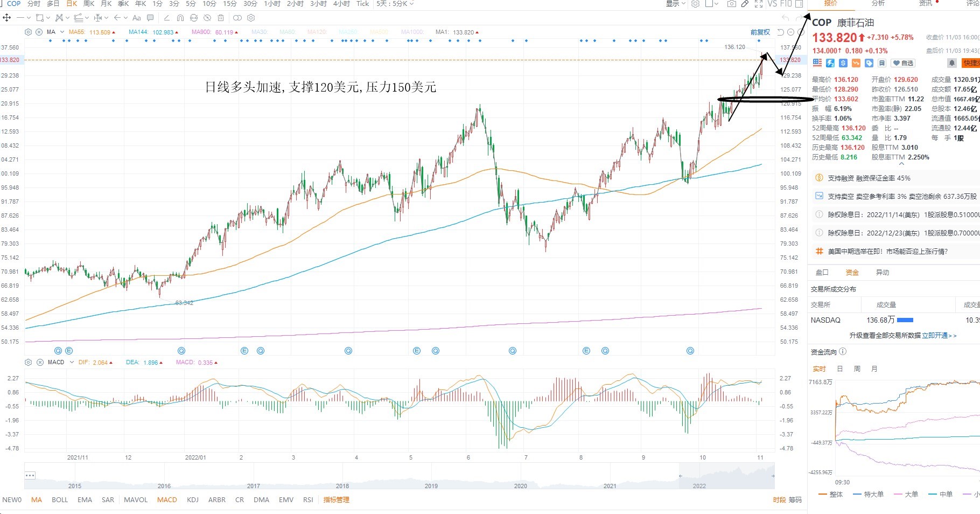The height and width of the screenshot is (514, 980).
Task: Expand the 显示 display dropdown
Action: tap(676, 4)
